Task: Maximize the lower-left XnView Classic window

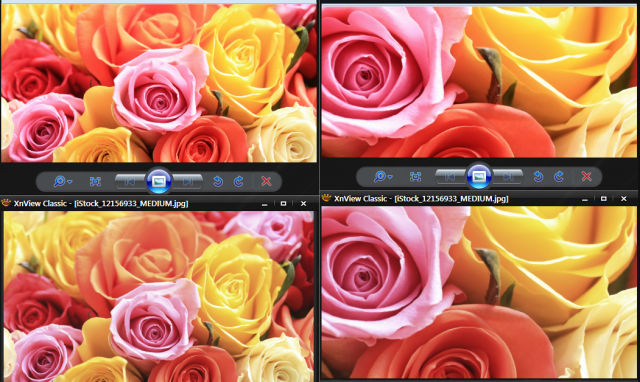Action: click(x=283, y=203)
